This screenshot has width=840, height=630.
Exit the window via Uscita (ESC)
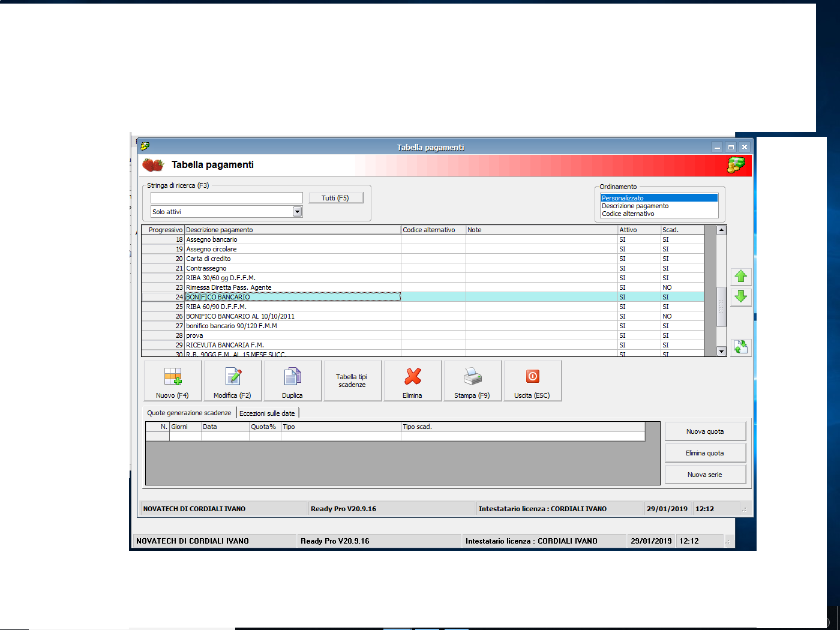coord(533,381)
